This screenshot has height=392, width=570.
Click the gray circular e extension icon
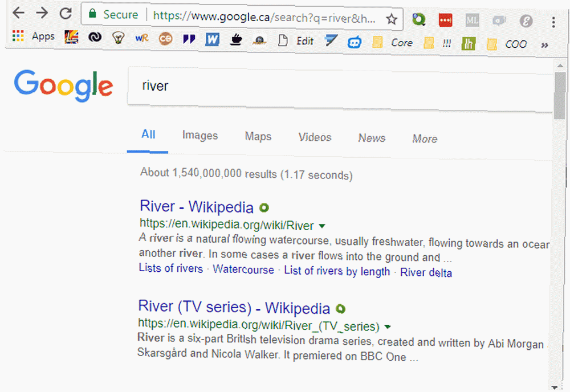click(x=526, y=21)
